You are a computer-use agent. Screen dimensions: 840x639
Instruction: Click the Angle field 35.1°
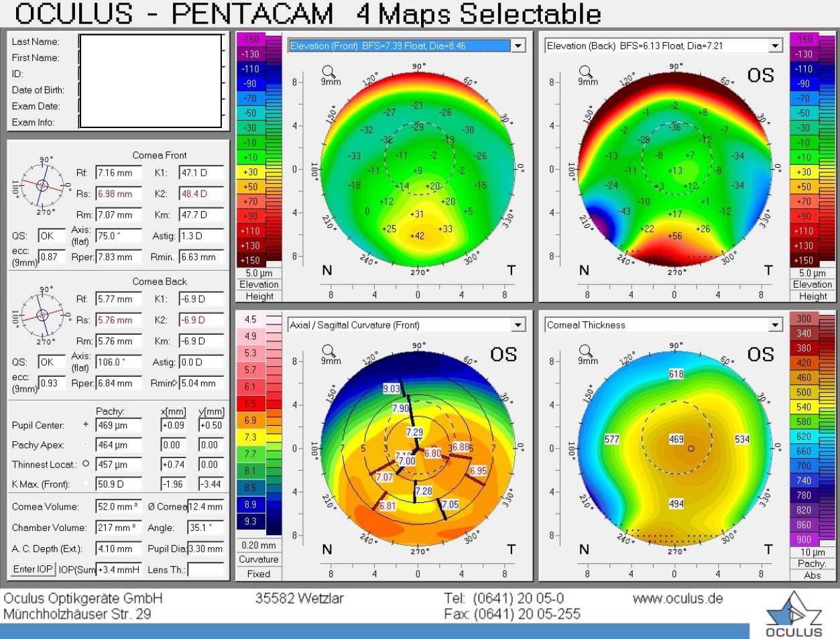click(x=206, y=528)
